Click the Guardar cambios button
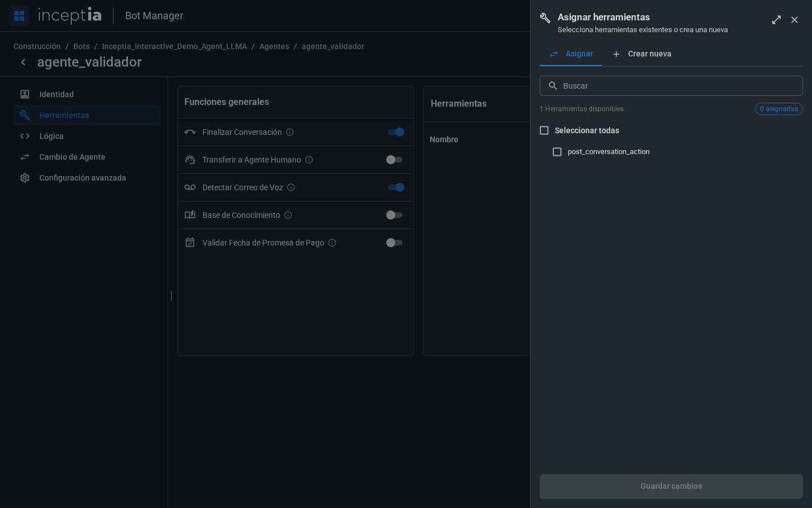The height and width of the screenshot is (508, 812). pyautogui.click(x=671, y=487)
